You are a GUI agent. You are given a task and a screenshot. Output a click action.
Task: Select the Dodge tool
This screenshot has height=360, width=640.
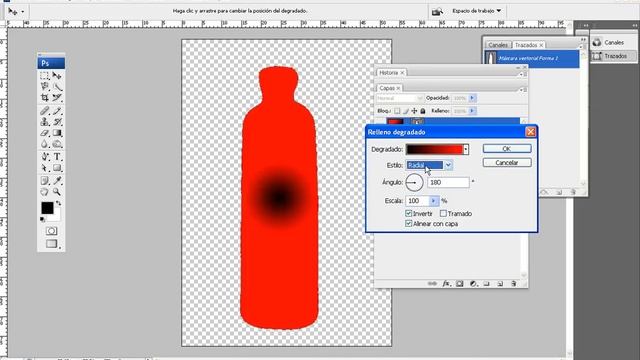pyautogui.click(x=57, y=144)
